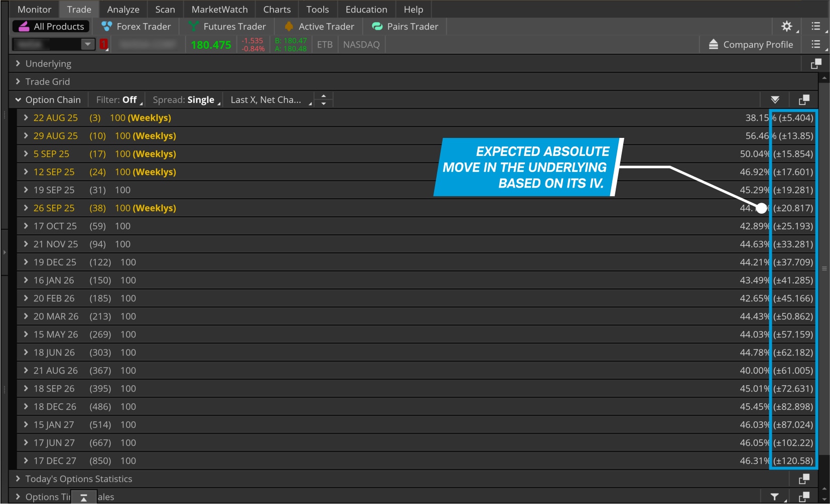Open the top-right list menu icon

(816, 26)
